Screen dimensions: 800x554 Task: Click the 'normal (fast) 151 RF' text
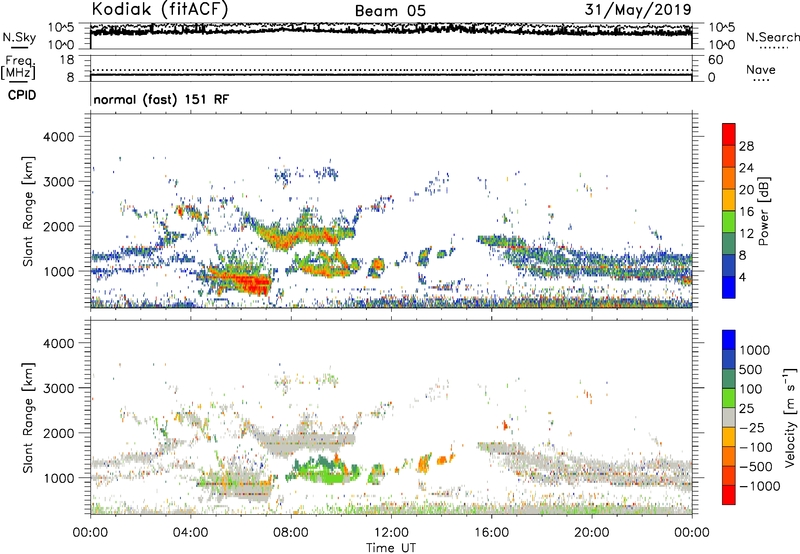pyautogui.click(x=161, y=99)
